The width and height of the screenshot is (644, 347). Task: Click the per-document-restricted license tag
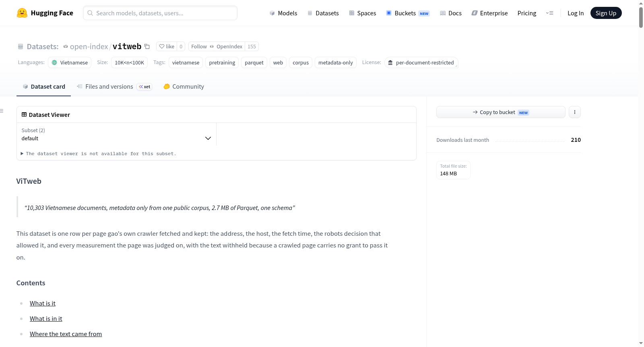(x=421, y=62)
